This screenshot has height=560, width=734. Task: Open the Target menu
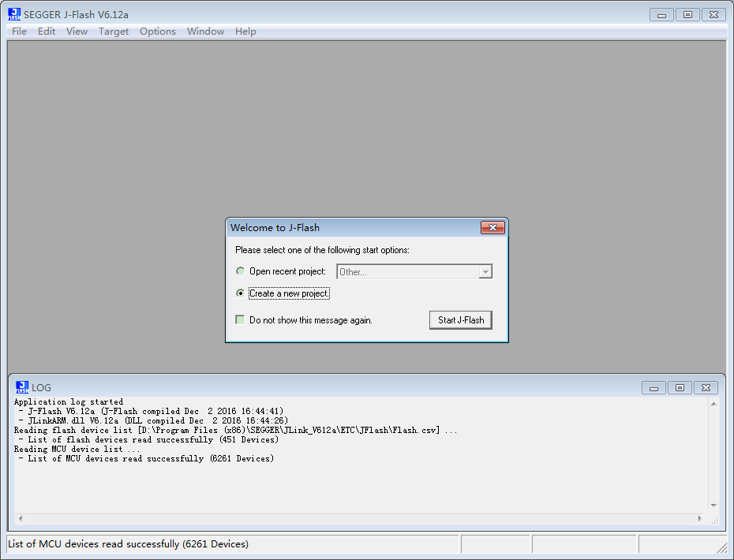coord(114,32)
